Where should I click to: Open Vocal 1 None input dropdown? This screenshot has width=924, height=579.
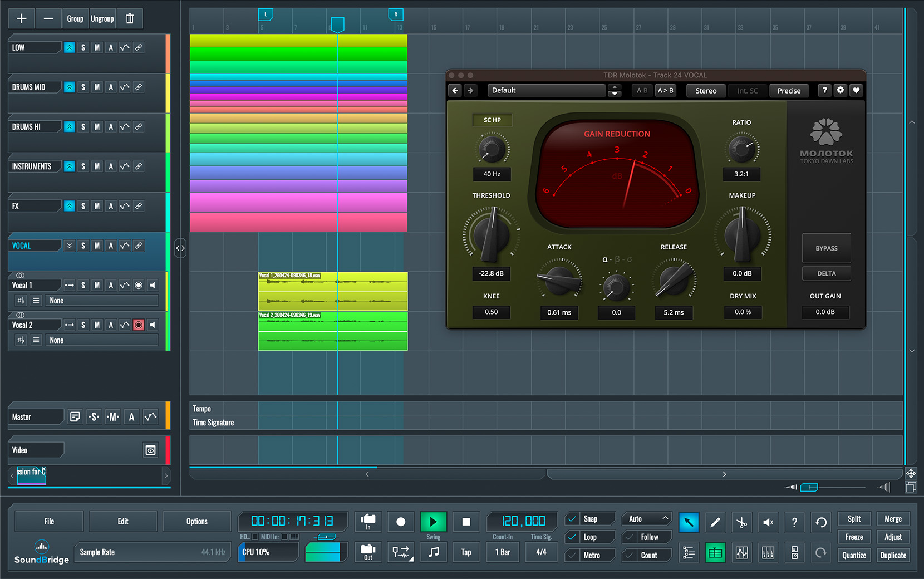[101, 301]
